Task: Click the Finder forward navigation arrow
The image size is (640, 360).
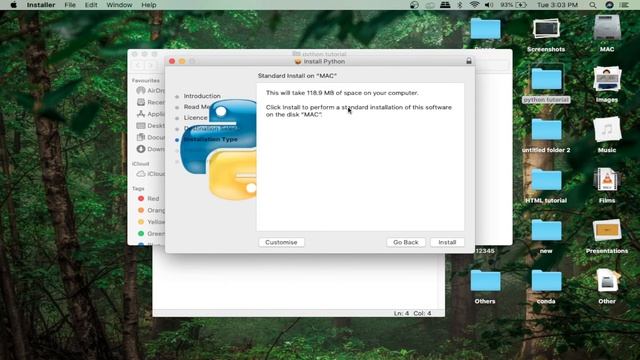Action: 151,65
